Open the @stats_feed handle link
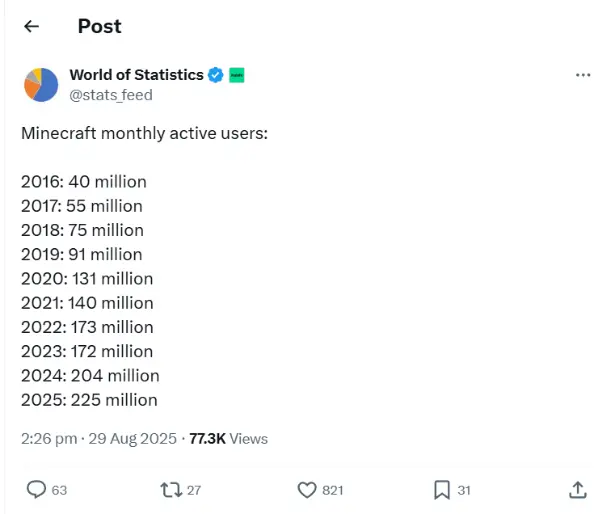The height and width of the screenshot is (514, 603). (110, 95)
